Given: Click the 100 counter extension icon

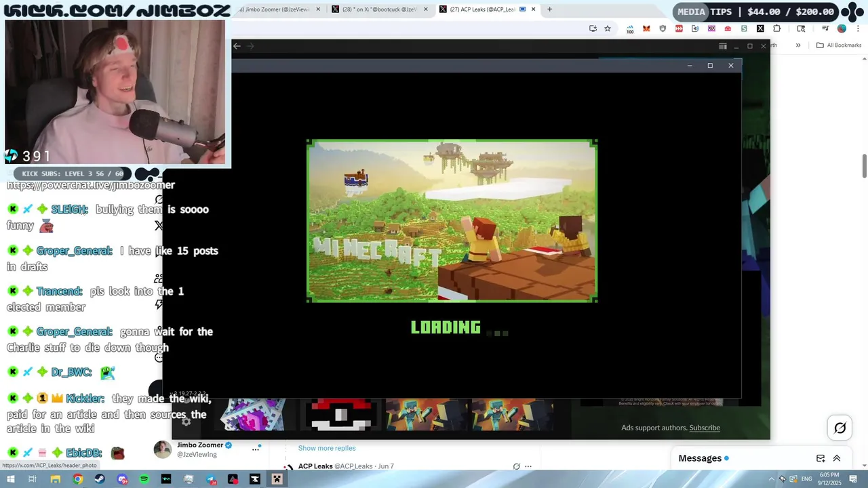Looking at the screenshot, I should pyautogui.click(x=630, y=29).
